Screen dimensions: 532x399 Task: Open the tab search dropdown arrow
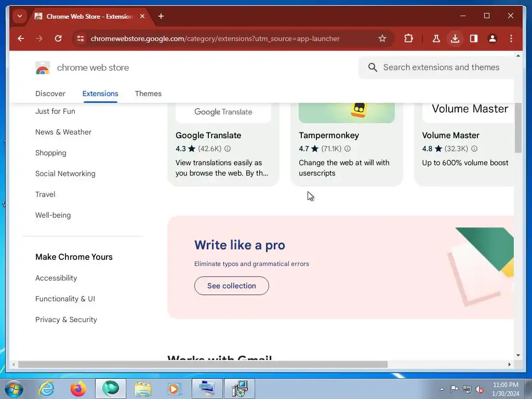click(20, 16)
